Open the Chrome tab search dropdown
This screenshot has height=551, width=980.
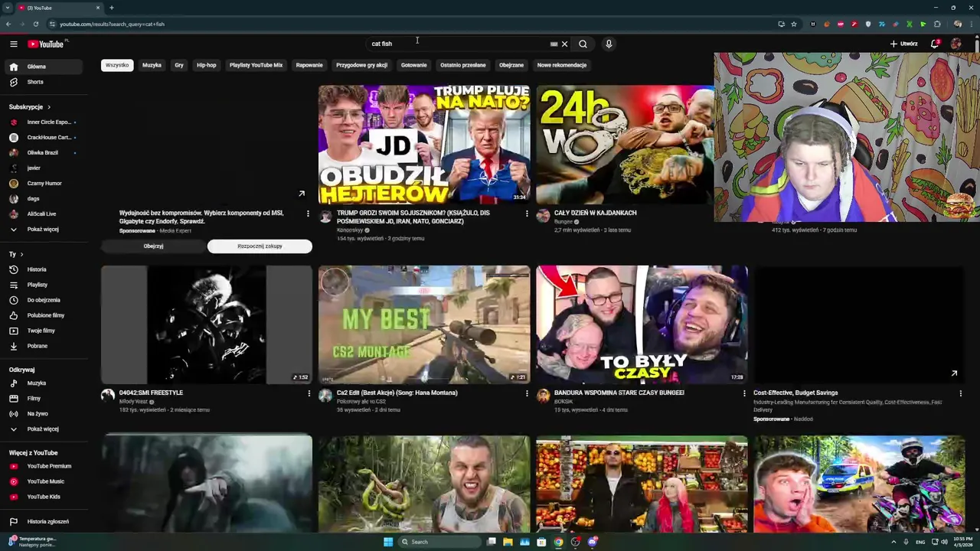pyautogui.click(x=7, y=8)
